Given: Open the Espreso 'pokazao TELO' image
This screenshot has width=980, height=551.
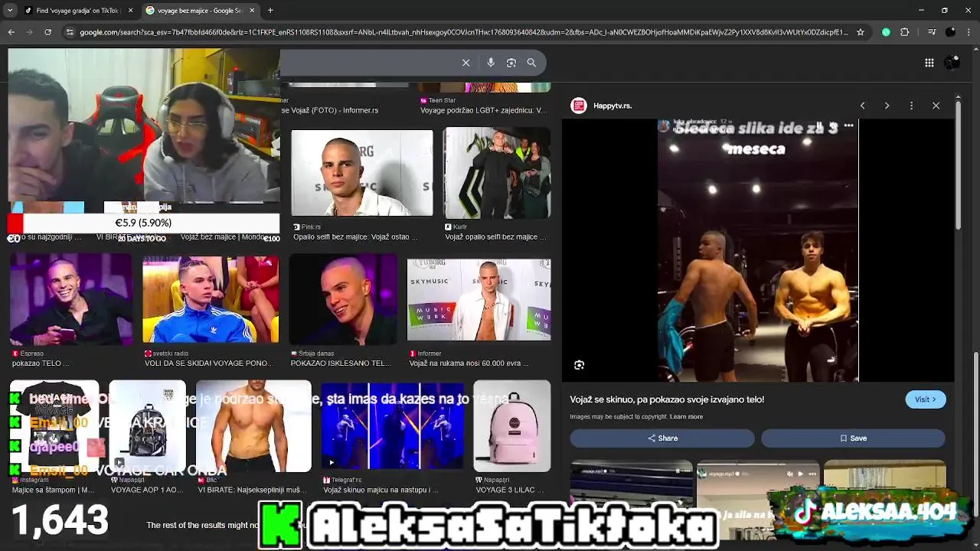Looking at the screenshot, I should pos(70,299).
